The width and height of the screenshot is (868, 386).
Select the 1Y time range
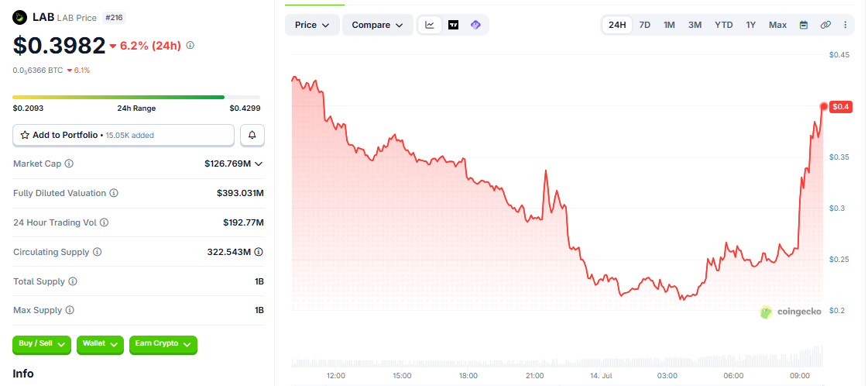[750, 25]
